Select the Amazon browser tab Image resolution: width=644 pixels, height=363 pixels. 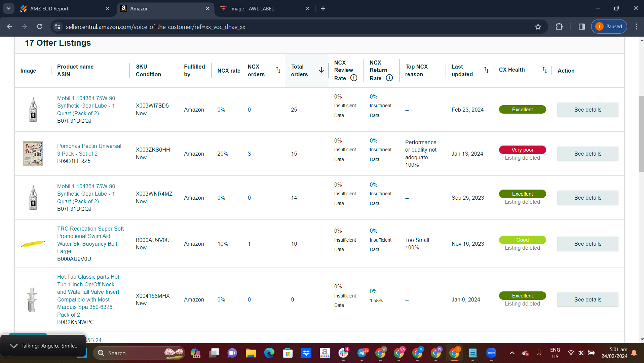(x=165, y=9)
